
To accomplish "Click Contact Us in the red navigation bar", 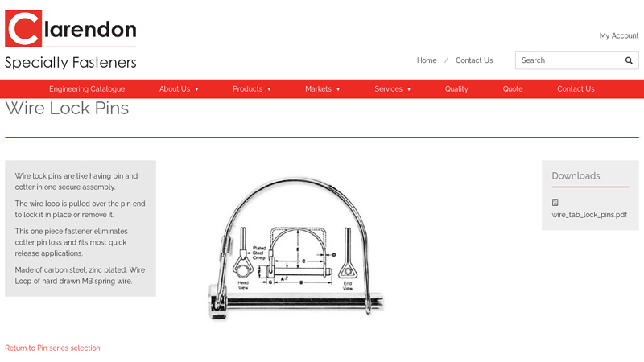I will pyautogui.click(x=576, y=89).
